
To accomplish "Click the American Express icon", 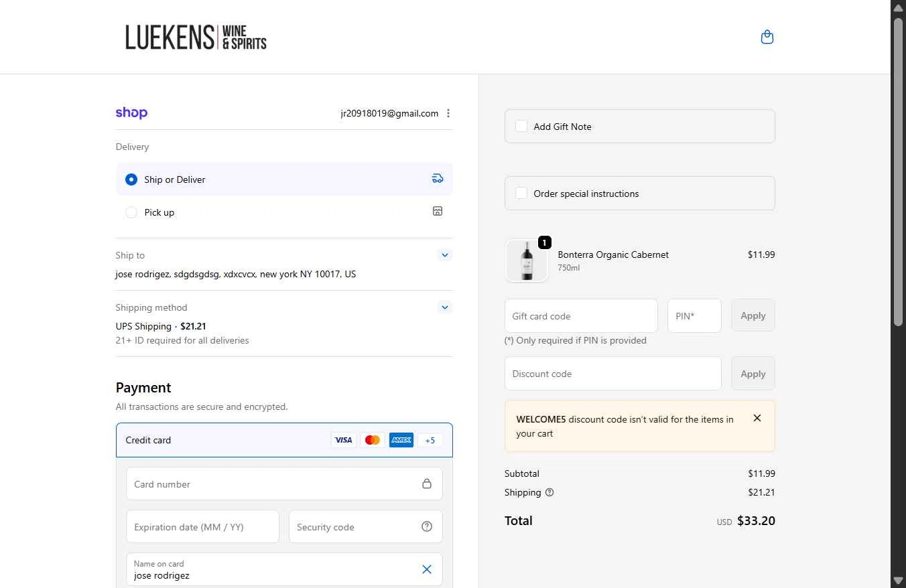I will 401,440.
